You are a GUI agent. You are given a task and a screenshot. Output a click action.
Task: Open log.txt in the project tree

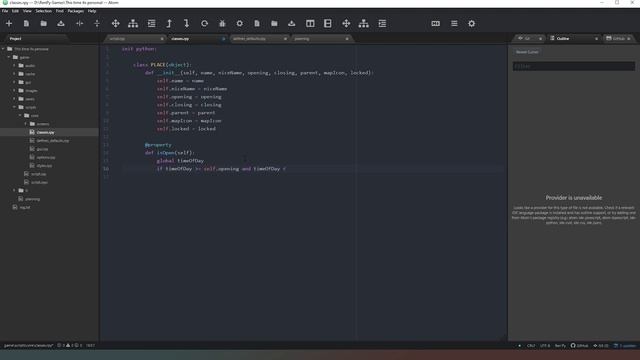coord(24,207)
